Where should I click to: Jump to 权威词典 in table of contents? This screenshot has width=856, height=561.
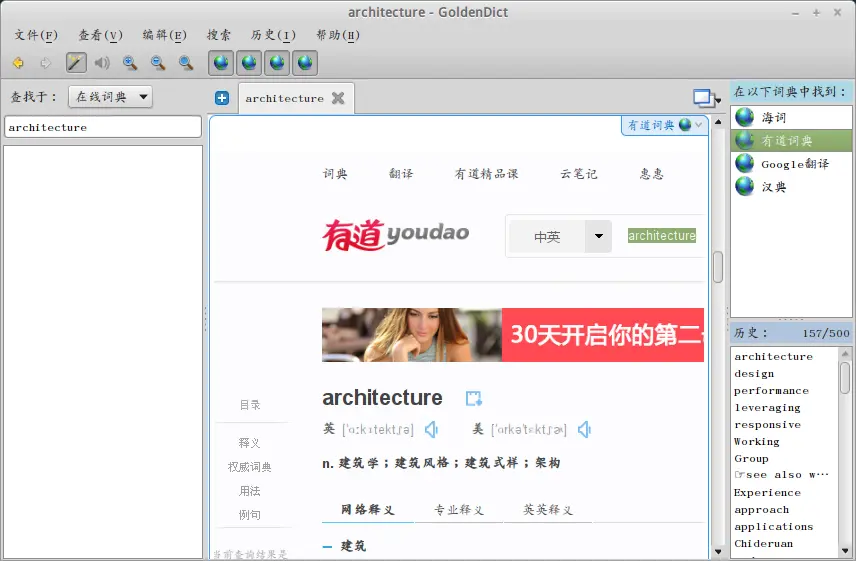249,467
